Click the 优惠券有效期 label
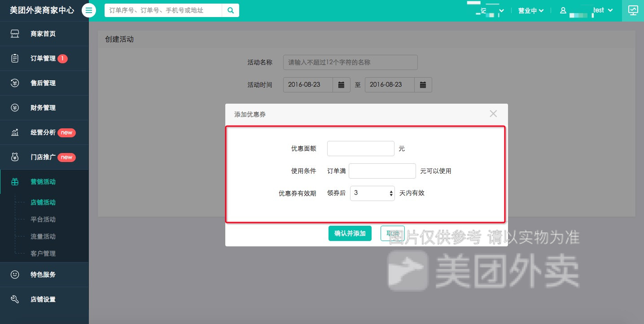644x324 pixels. click(x=298, y=193)
